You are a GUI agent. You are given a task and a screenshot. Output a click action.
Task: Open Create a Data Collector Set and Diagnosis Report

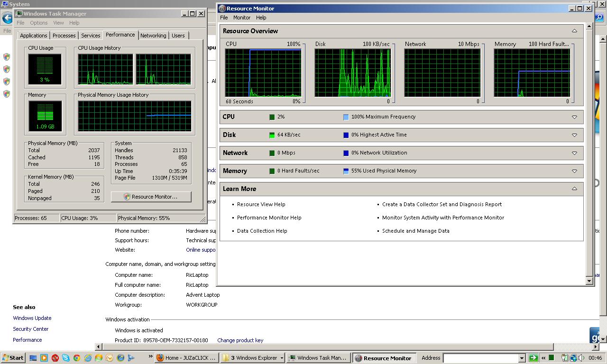tap(442, 204)
